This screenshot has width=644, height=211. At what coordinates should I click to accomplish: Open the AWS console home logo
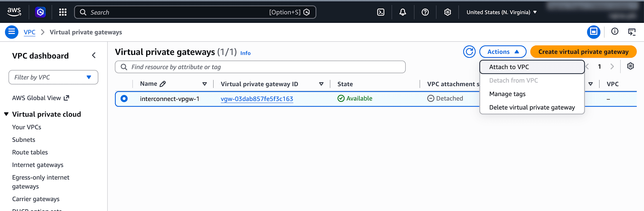point(14,12)
